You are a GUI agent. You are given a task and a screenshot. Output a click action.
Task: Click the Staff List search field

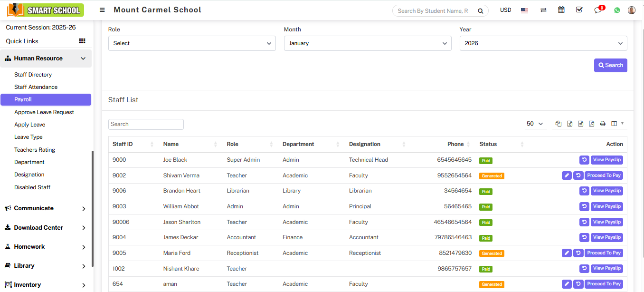[146, 124]
